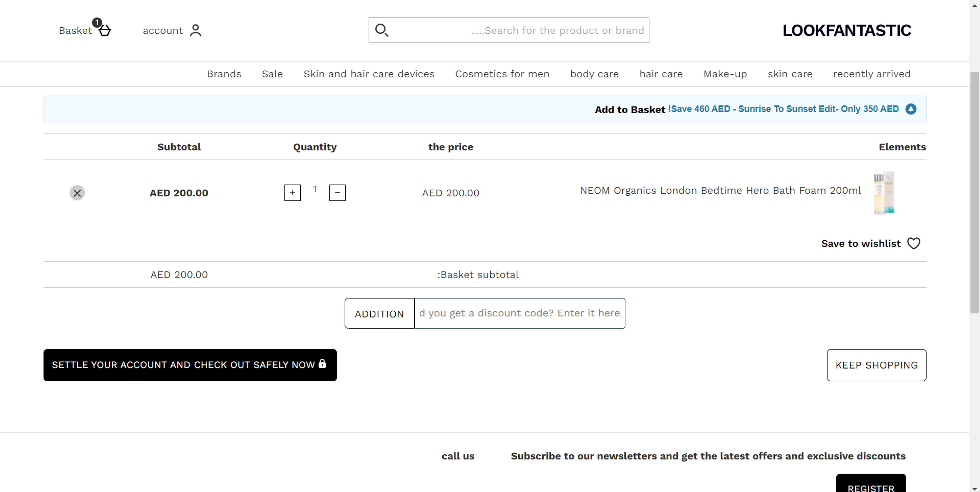Click the bold AED 200.00 subtotal
This screenshot has height=492, width=980.
coord(179,193)
